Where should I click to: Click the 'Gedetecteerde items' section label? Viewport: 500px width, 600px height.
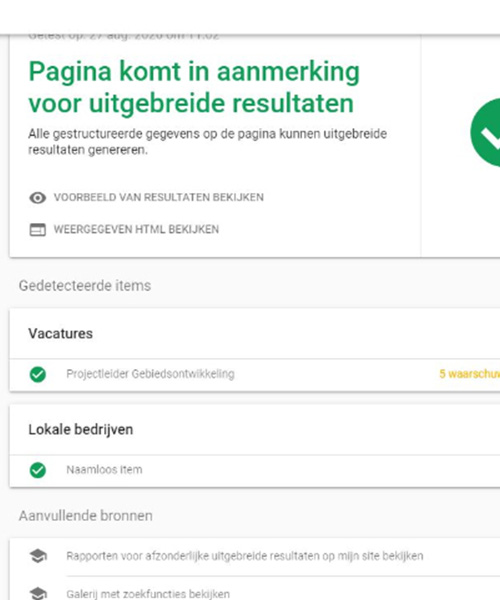tap(85, 286)
